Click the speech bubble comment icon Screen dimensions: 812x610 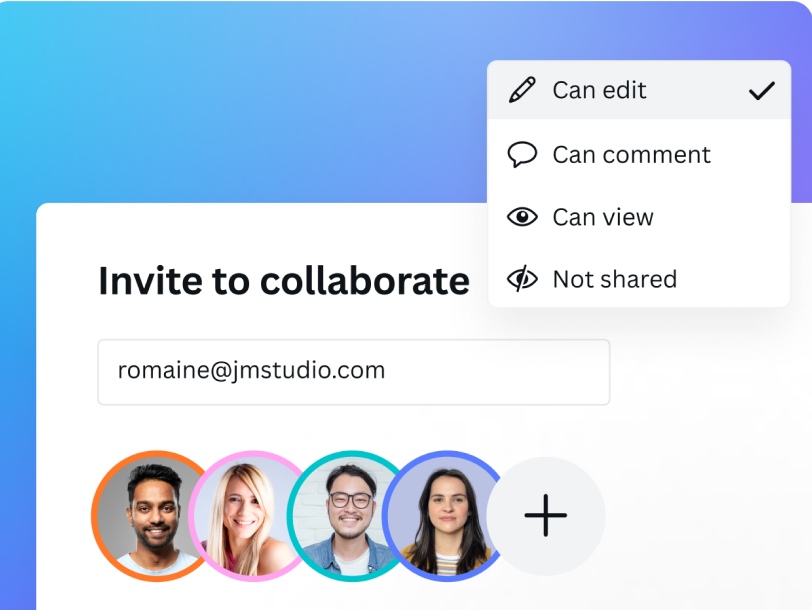522,154
